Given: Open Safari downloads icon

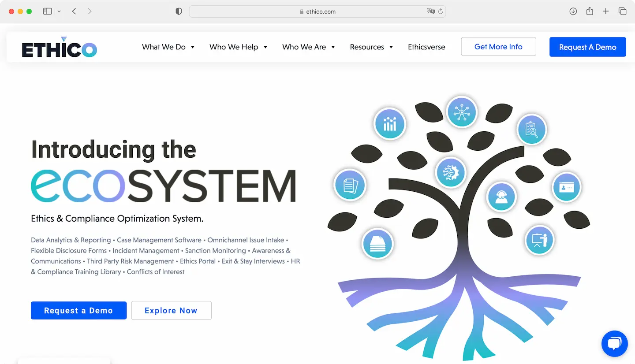Looking at the screenshot, I should 573,11.
